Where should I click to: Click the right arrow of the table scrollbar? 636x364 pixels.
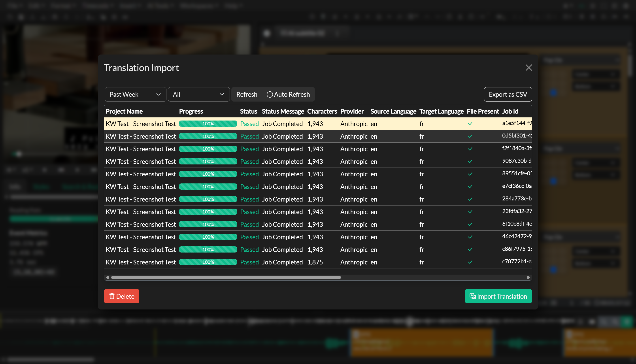[528, 277]
